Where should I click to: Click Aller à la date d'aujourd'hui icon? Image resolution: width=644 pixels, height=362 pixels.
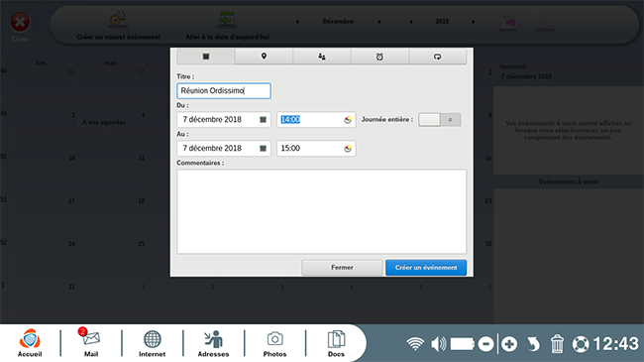click(x=227, y=19)
